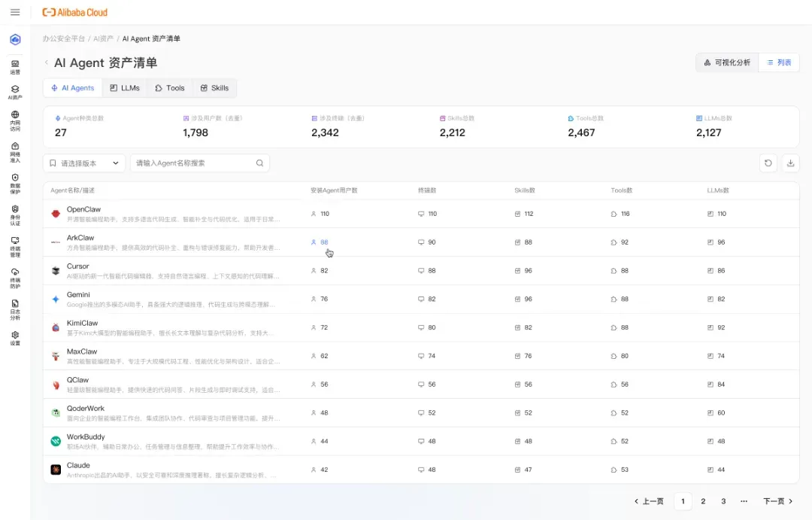Viewport: 812px width, 520px height.
Task: Click the OpenClaw agent name
Action: point(84,209)
